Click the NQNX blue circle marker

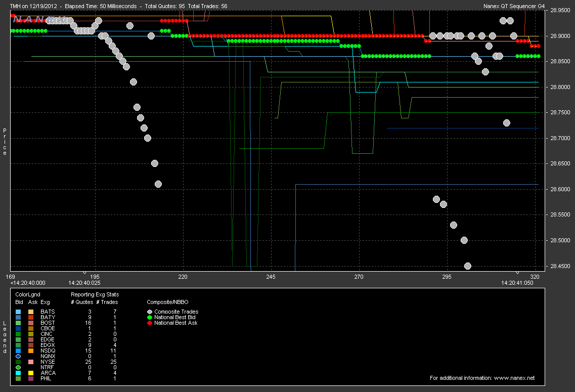(x=18, y=356)
